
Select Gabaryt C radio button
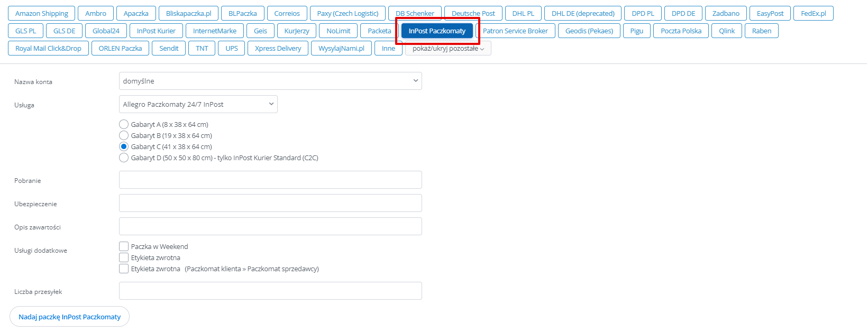124,146
